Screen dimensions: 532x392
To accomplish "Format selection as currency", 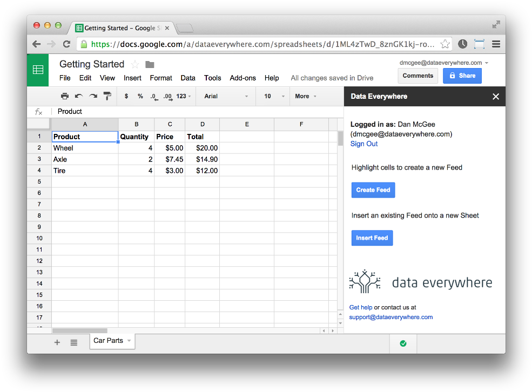I will coord(126,96).
